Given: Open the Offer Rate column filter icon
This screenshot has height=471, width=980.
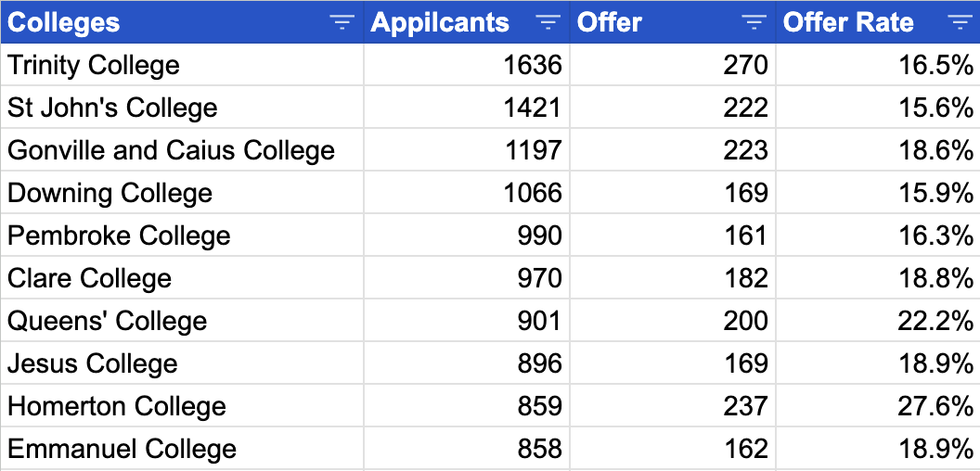Looking at the screenshot, I should pos(959,23).
